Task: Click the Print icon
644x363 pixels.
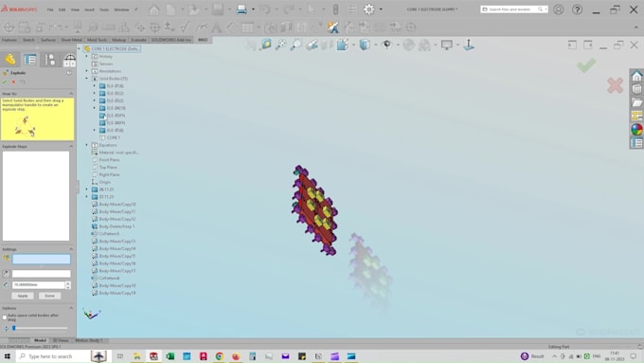Action: [241, 9]
